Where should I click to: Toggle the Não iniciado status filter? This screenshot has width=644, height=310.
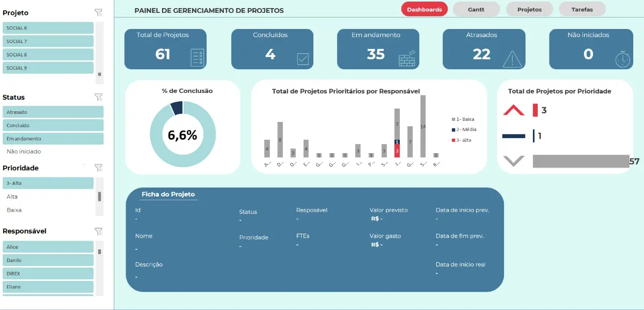click(53, 152)
